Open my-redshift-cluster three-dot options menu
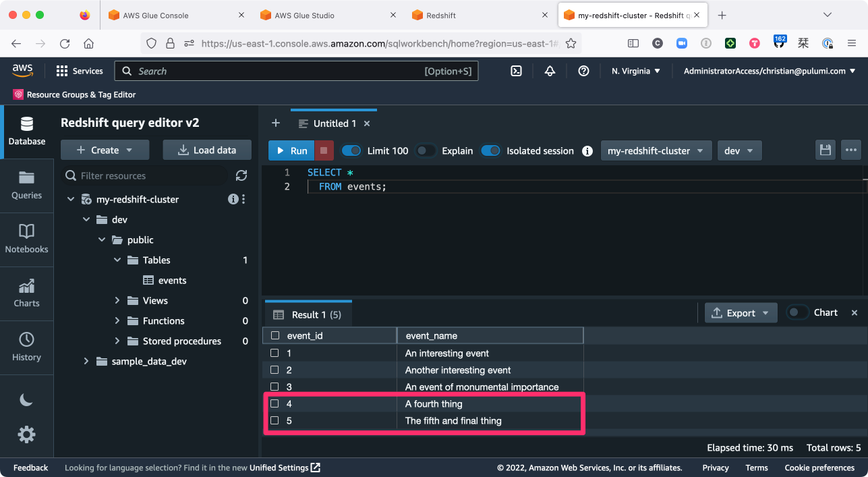 point(243,199)
